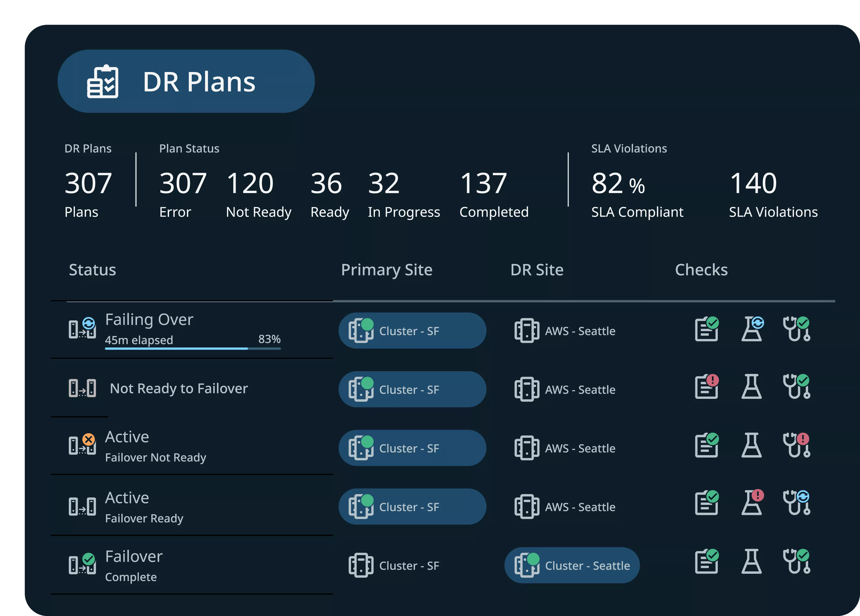Viewport: 860px width, 616px height.
Task: Click the Failover Not Ready subtitle
Action: (155, 458)
